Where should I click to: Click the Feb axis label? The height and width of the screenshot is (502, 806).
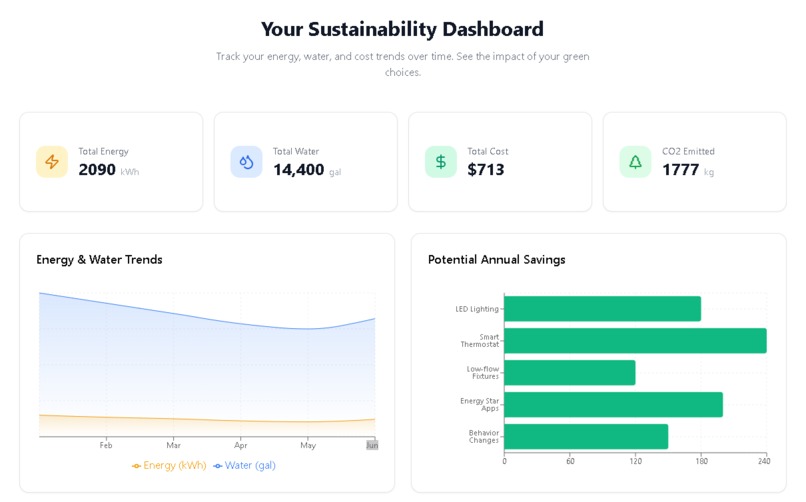106,445
